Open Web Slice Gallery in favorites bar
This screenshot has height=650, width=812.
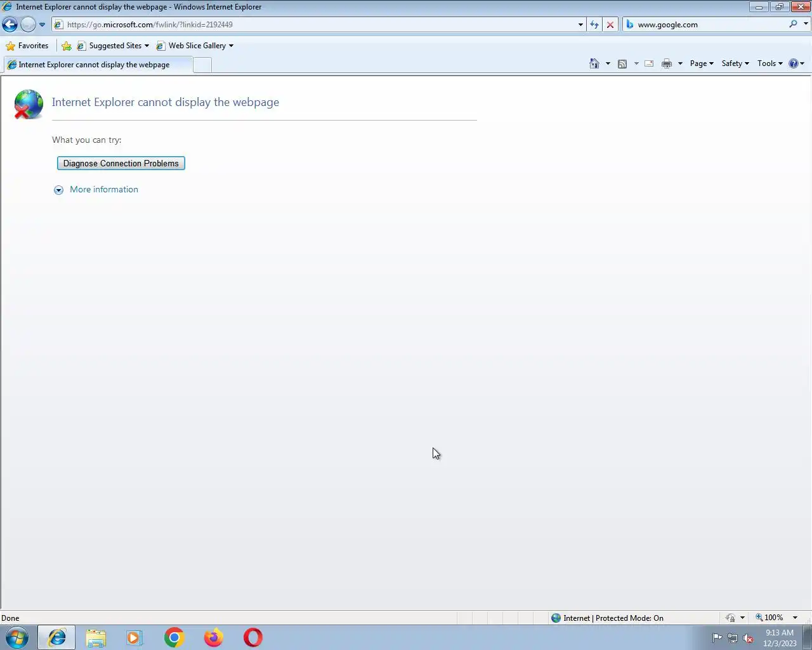pos(195,46)
